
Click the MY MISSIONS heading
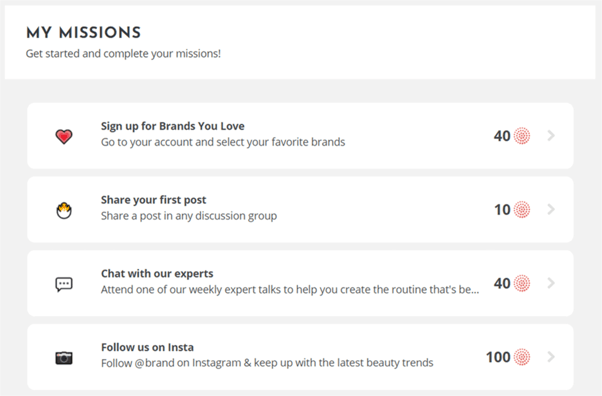84,33
